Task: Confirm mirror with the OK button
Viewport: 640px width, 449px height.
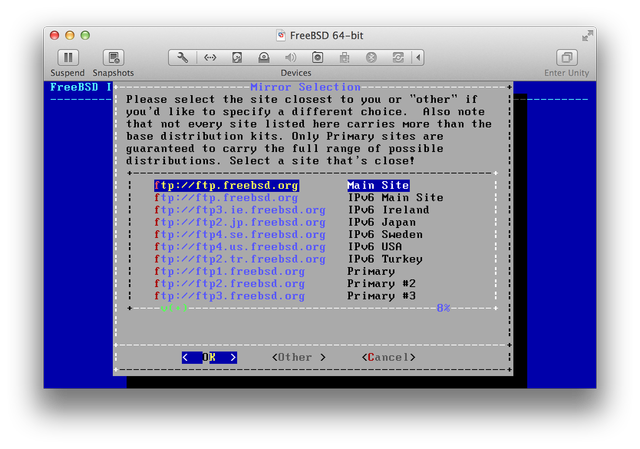Action: pos(209,358)
